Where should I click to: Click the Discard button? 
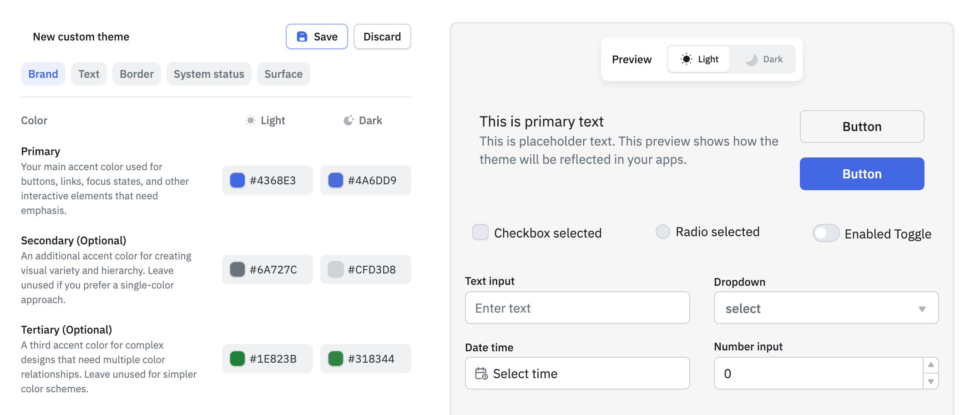coord(382,36)
